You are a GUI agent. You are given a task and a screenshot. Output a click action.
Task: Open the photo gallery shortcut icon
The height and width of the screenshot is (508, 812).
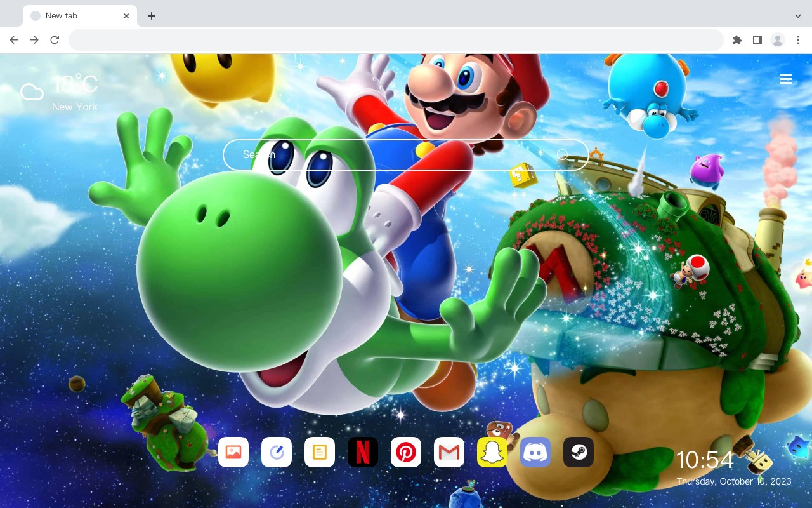pyautogui.click(x=233, y=452)
